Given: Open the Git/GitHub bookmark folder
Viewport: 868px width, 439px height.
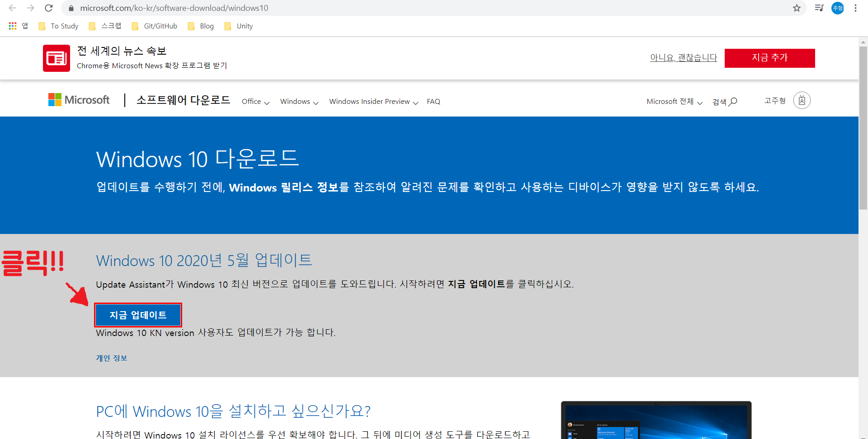Looking at the screenshot, I should (154, 26).
